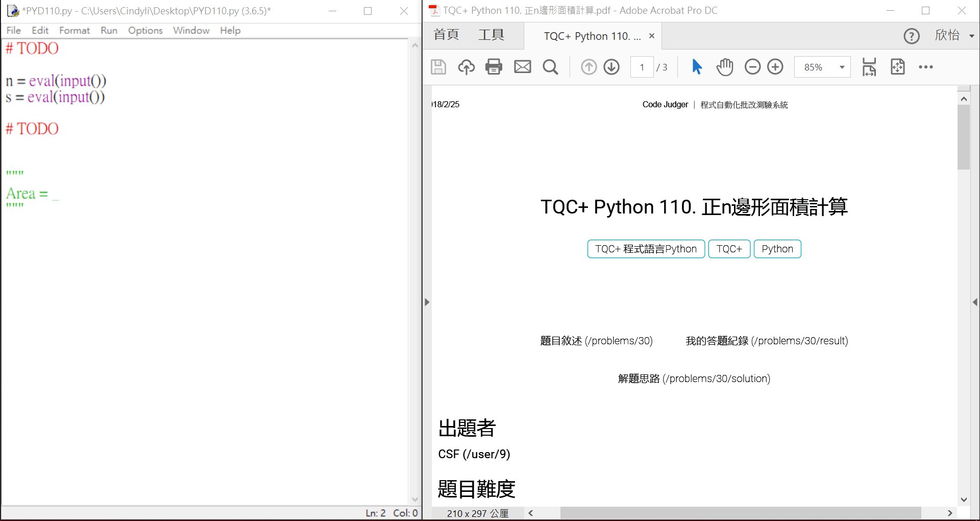
Task: Click the PDF scroll up arrow
Action: [964, 99]
